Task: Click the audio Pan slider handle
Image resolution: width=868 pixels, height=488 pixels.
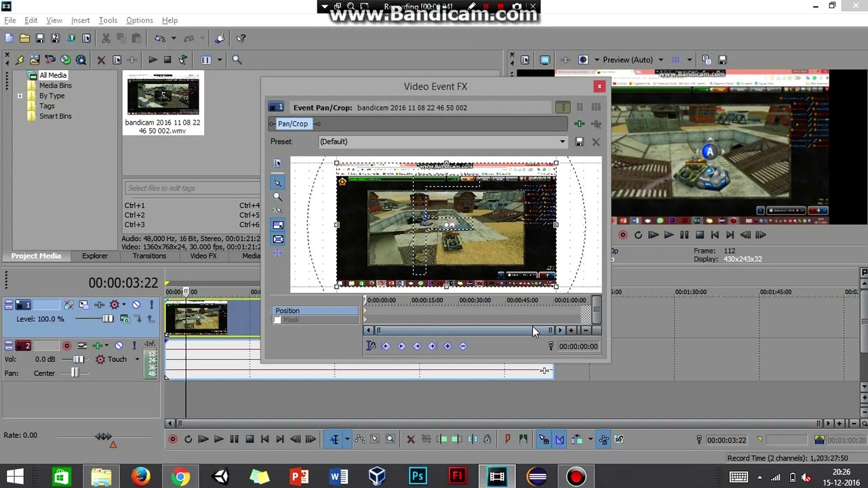Action: 75,373
